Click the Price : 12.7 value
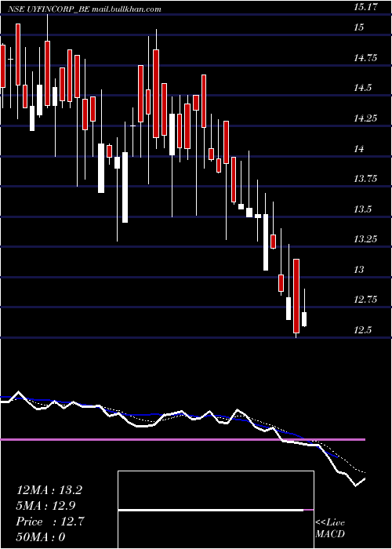Image resolution: width=392 pixels, height=549 pixels. coord(50,522)
